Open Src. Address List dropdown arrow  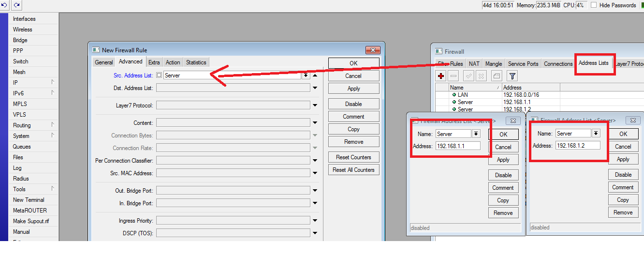pyautogui.click(x=306, y=76)
